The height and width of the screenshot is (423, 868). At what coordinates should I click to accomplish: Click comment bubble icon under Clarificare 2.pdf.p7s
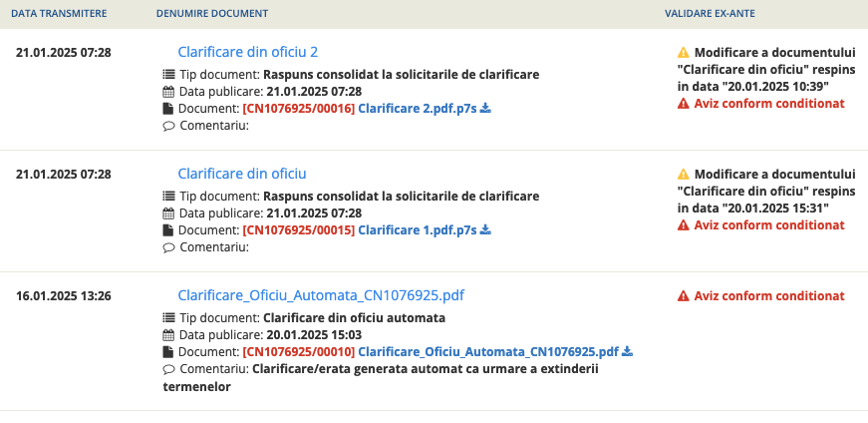(167, 126)
